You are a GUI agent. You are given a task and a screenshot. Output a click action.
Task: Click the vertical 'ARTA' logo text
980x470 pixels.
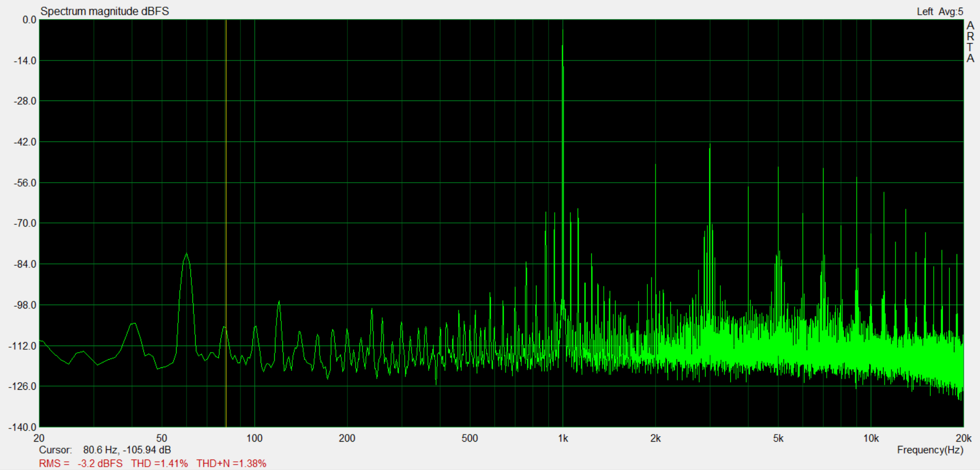pyautogui.click(x=970, y=42)
